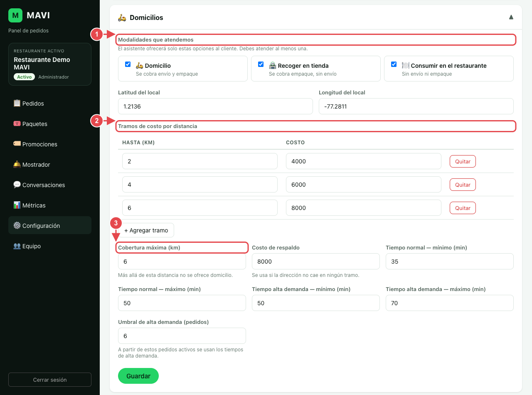Screen dimensions: 532x395
Task: Focus the Costo de respaldo field
Action: tap(316, 262)
